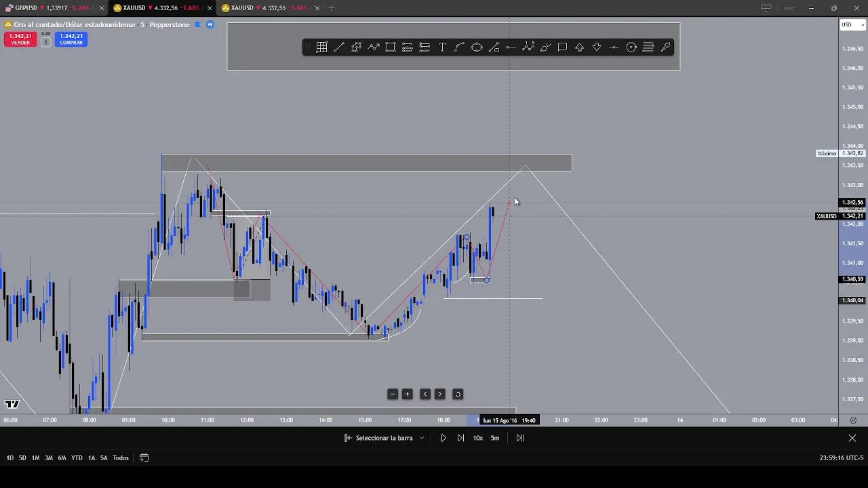
Task: Select the path polygon drawing tool
Action: pyautogui.click(x=356, y=47)
